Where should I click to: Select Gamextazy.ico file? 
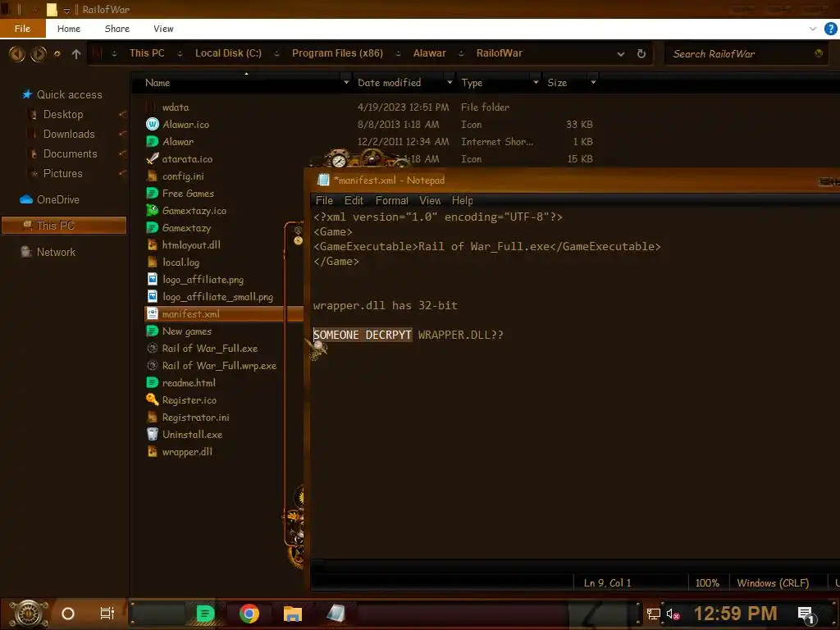coord(194,211)
